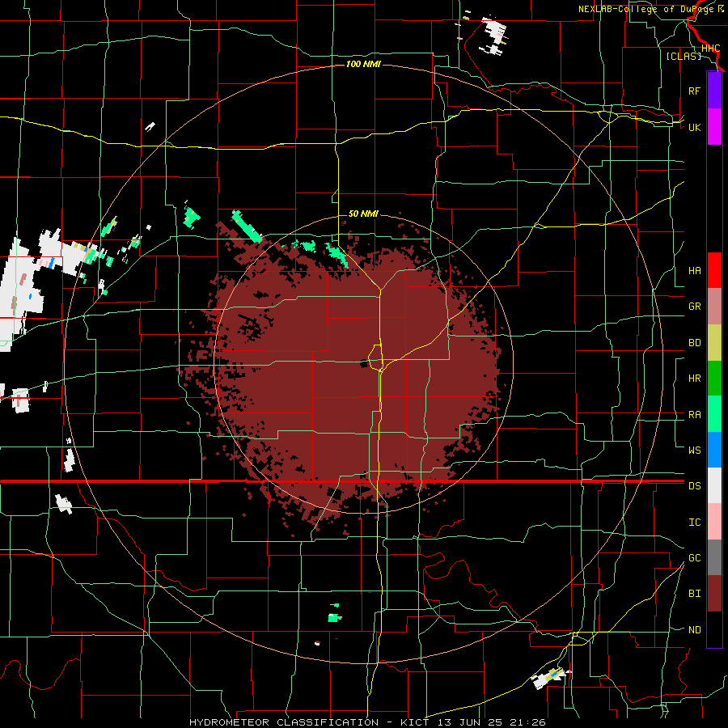Click the ND black legend swatch
The width and height of the screenshot is (728, 728).
[x=714, y=629]
